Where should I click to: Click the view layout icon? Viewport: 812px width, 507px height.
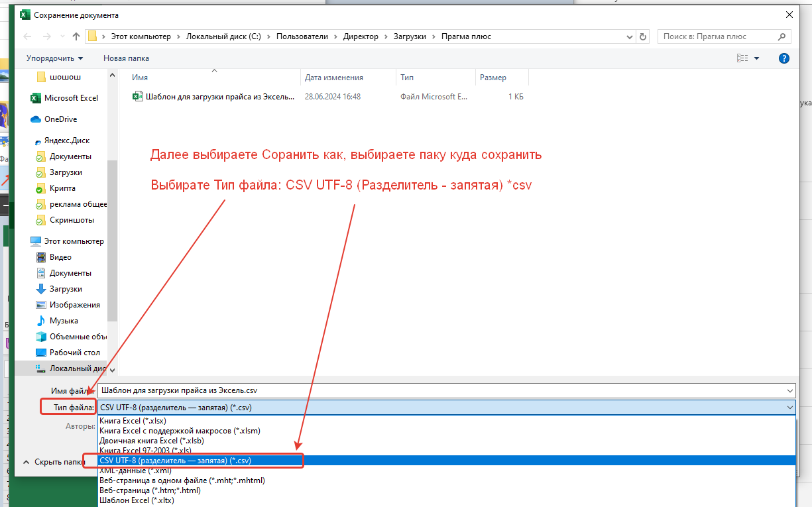[742, 58]
